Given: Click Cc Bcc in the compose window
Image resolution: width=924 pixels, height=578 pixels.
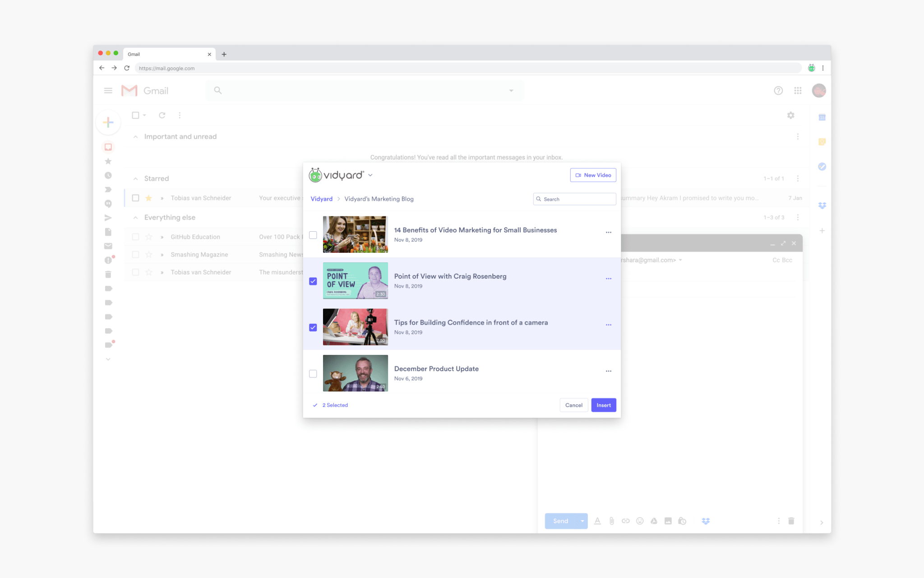Looking at the screenshot, I should (x=782, y=260).
